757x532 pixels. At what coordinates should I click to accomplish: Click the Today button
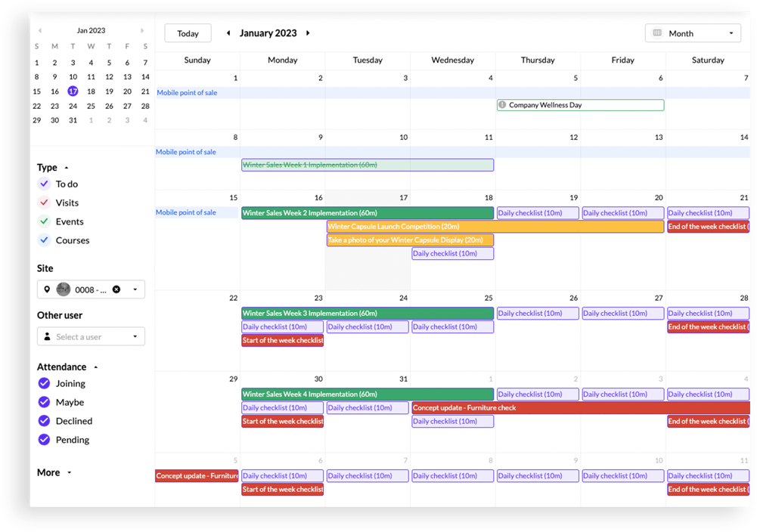coord(188,32)
